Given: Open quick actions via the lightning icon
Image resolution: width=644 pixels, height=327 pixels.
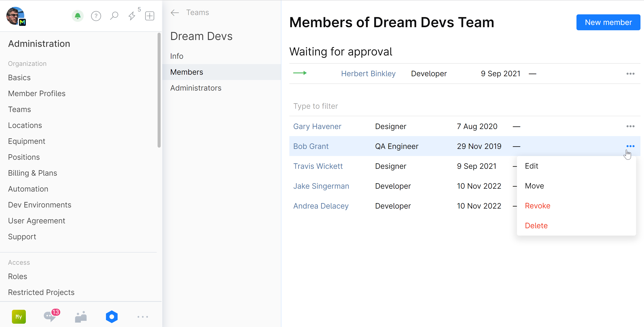Looking at the screenshot, I should (x=132, y=16).
